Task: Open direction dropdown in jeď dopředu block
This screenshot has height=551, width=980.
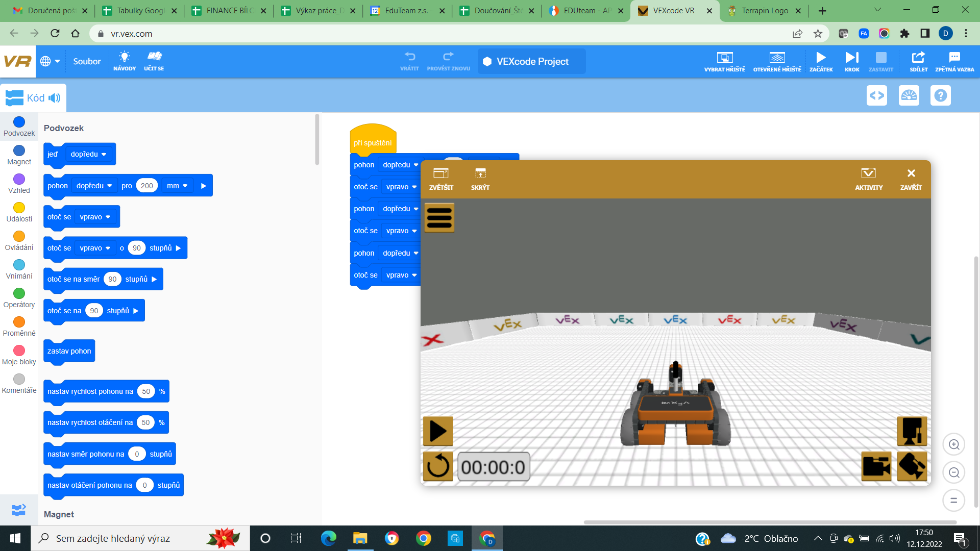Action: (x=89, y=154)
